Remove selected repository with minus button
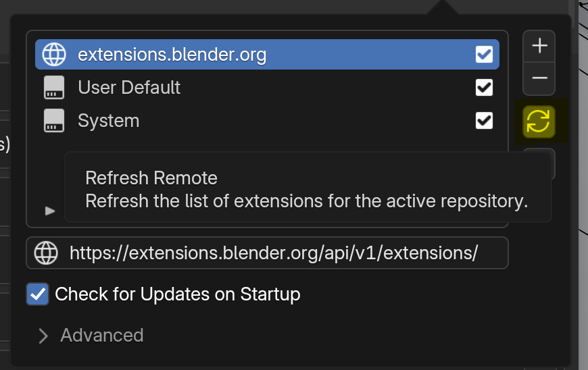 [x=539, y=78]
